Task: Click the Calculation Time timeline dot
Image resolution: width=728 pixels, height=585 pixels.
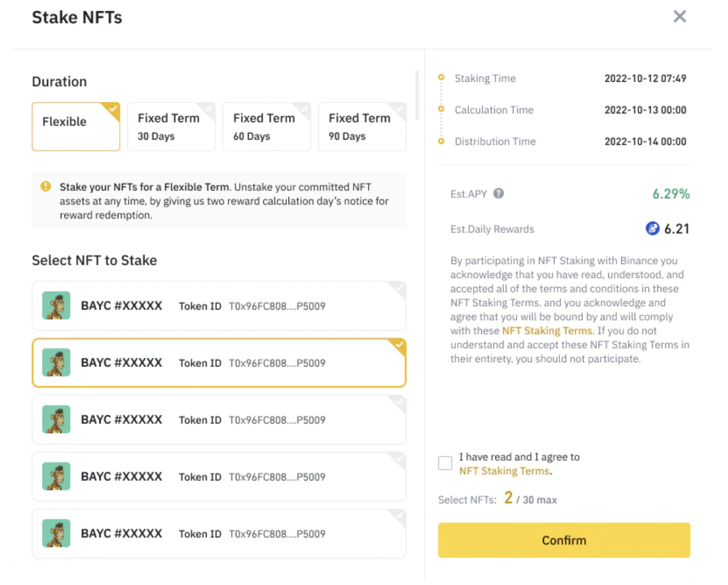Action: click(x=441, y=109)
